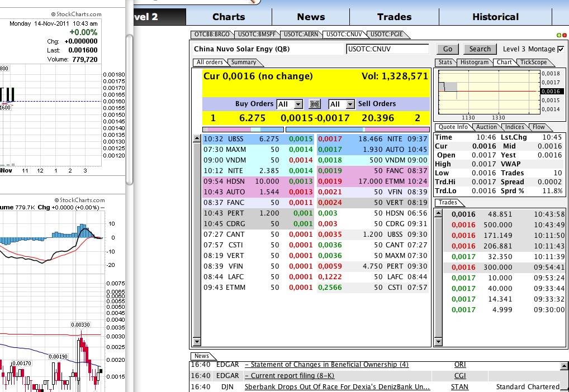This screenshot has width=569, height=392.
Task: Open the Sberbank DenizBank news headline
Action: pos(337,386)
